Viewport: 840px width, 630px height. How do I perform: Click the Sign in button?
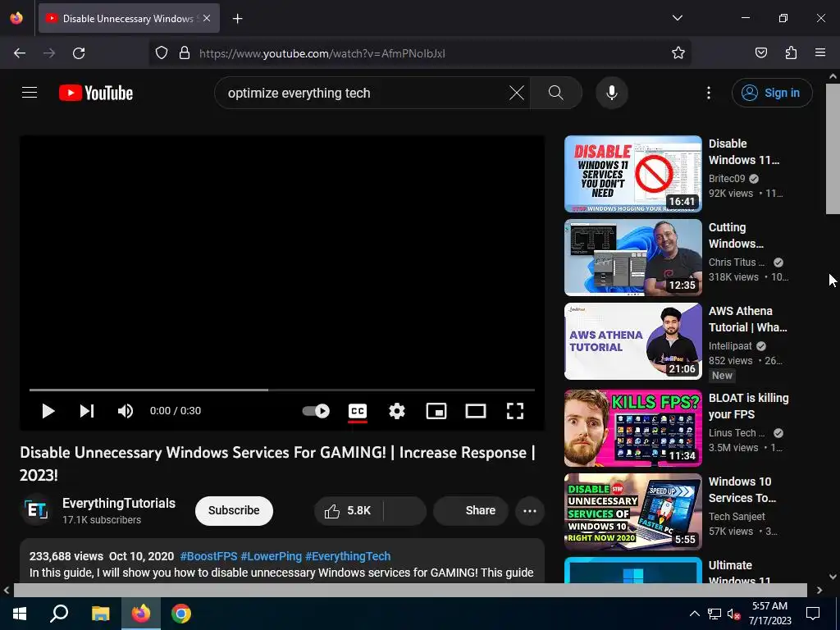tap(771, 93)
